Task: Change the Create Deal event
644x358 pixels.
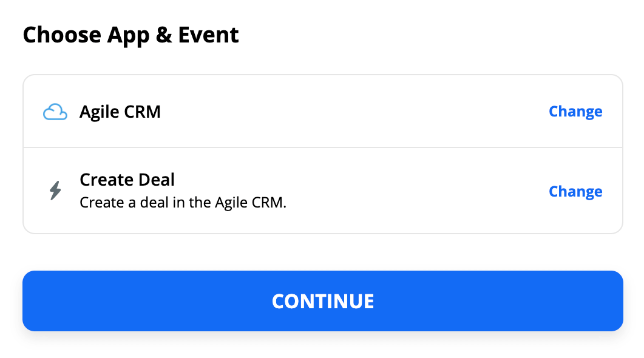Action: coord(575,191)
